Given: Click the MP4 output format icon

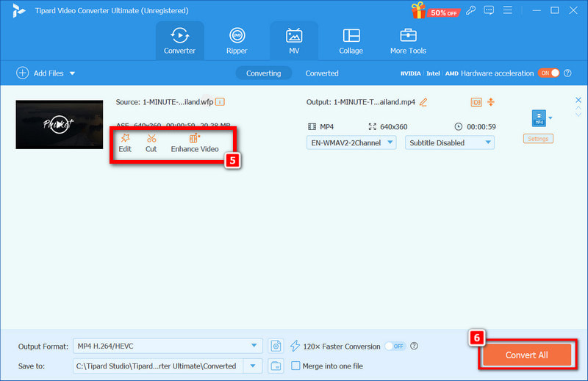Looking at the screenshot, I should [539, 118].
